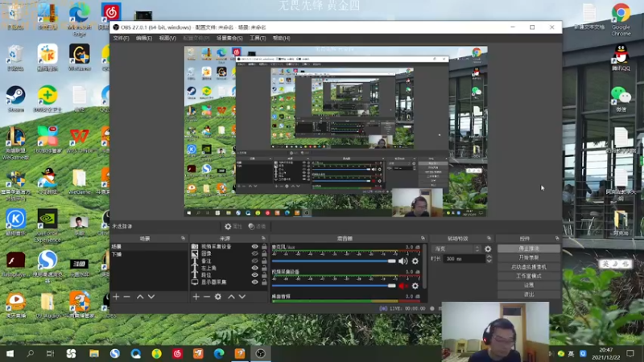Viewport: 644px width, 362px height.
Task: Add a new source with plus icon
Action: 196,297
